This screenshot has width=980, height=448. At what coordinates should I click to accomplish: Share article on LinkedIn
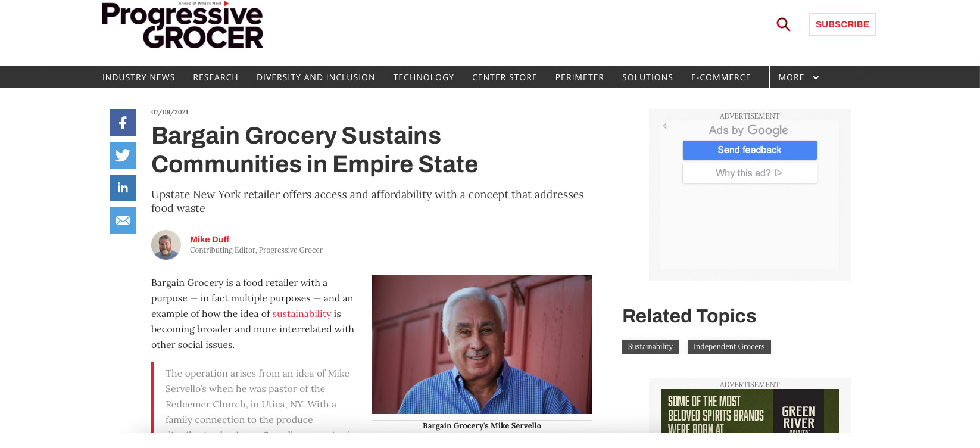pos(123,188)
